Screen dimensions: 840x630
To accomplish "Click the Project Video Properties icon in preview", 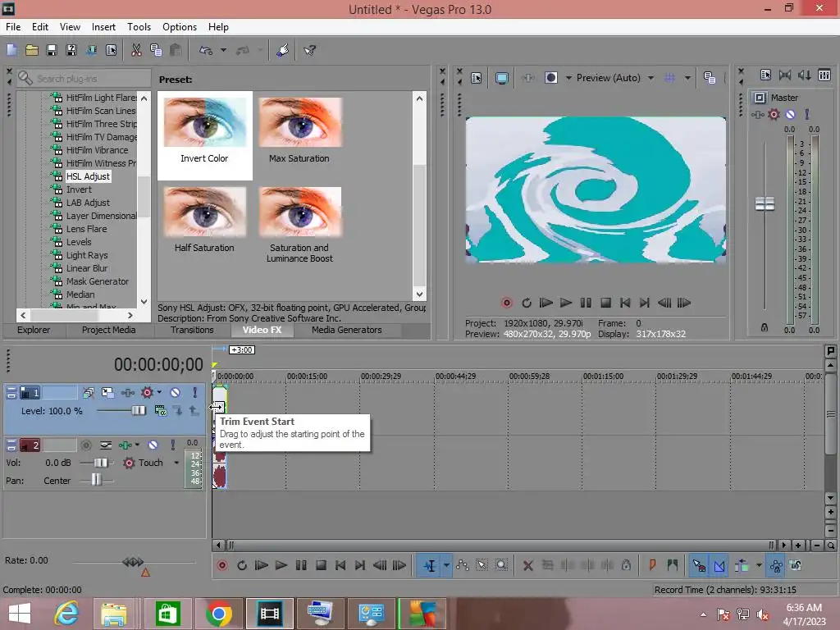I will (x=477, y=78).
